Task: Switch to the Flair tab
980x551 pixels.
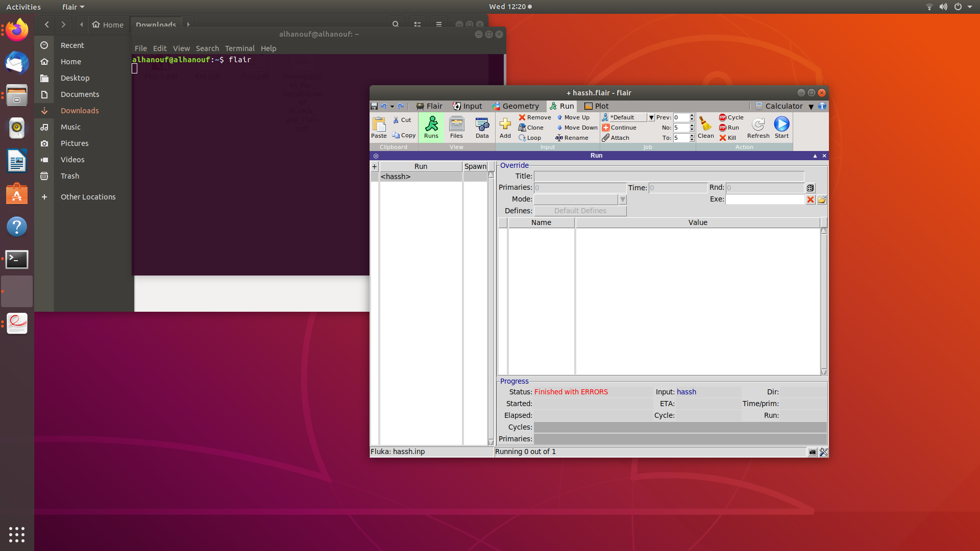Action: [429, 106]
